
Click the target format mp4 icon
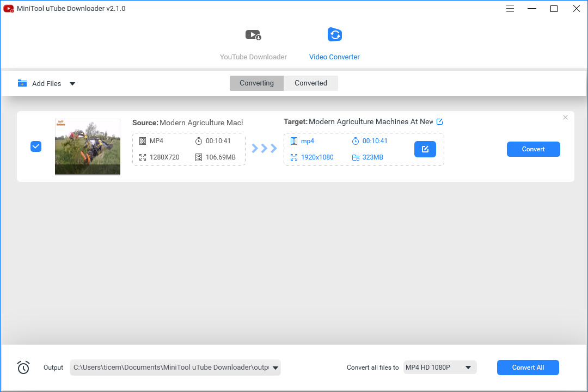[294, 141]
